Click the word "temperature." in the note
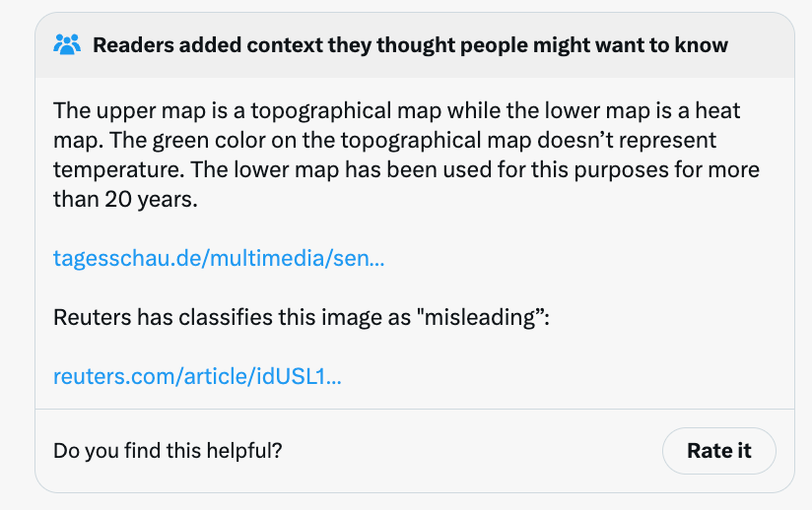Image resolution: width=812 pixels, height=510 pixels. [118, 170]
